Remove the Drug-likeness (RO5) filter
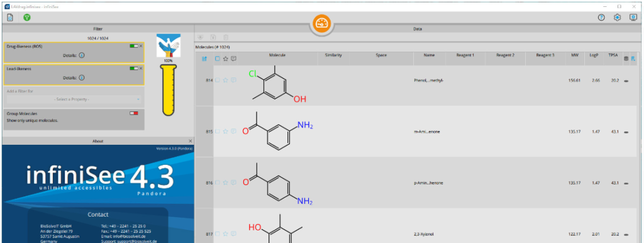644x243 pixels. click(x=141, y=46)
